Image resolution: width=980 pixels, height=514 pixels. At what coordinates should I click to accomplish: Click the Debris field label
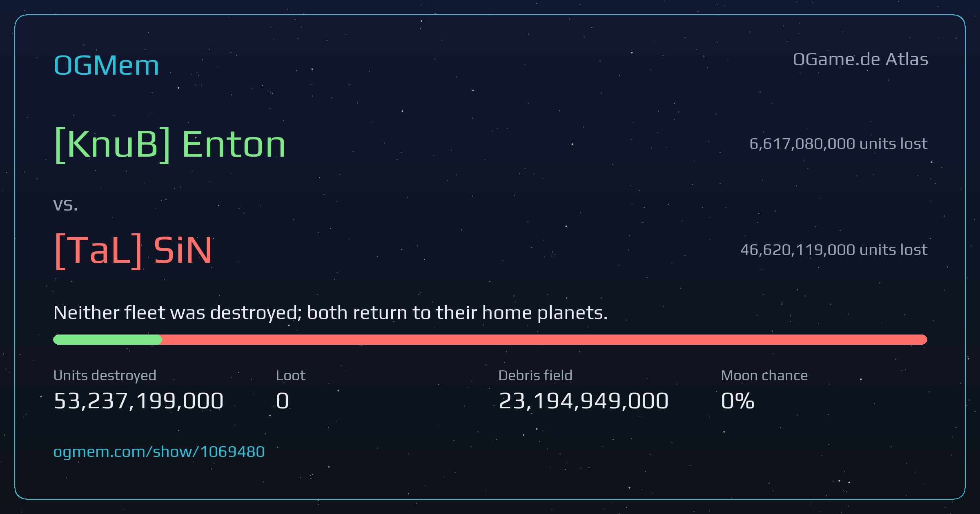pyautogui.click(x=535, y=375)
